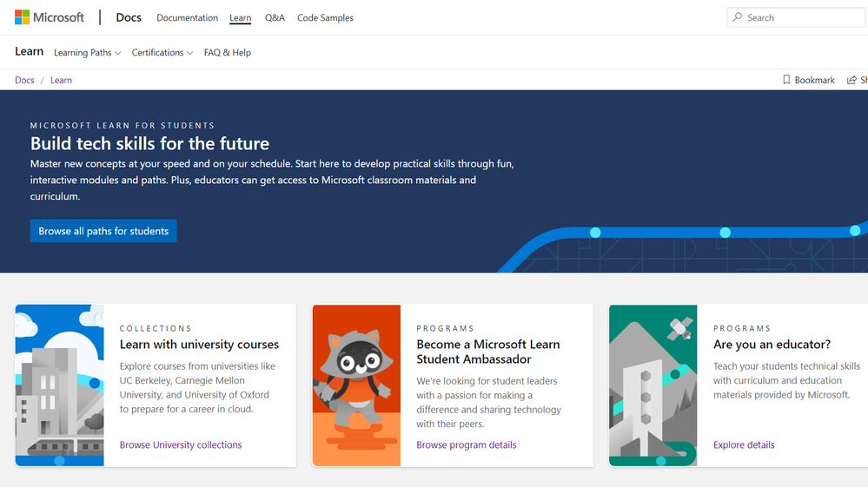Click Are you an educator? heading

(772, 345)
